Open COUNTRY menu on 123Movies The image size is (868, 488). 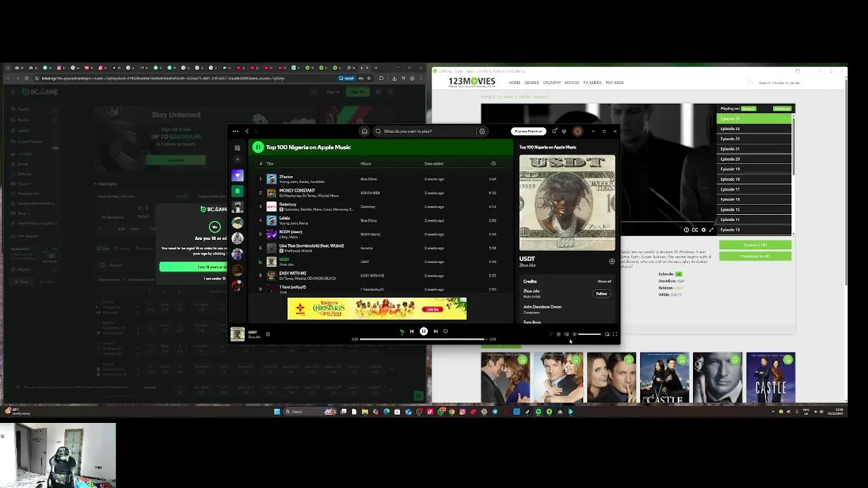tap(551, 83)
